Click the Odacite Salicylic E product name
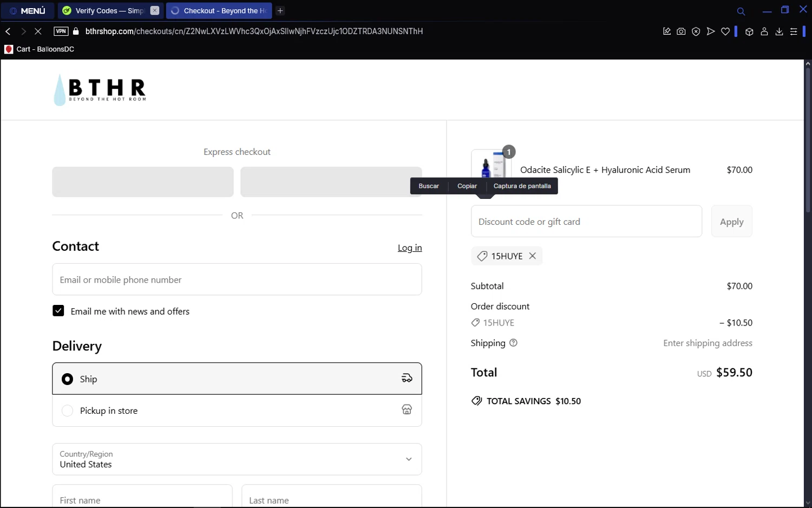 (605, 170)
